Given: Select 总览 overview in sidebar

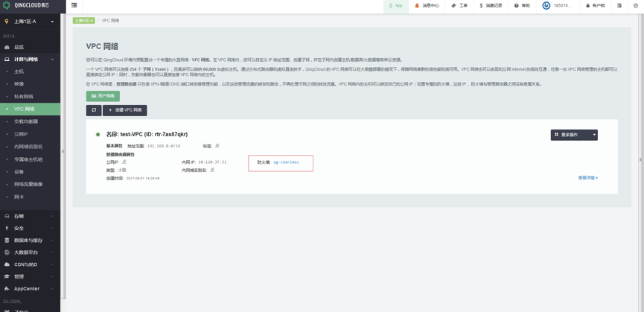Looking at the screenshot, I should (19, 47).
